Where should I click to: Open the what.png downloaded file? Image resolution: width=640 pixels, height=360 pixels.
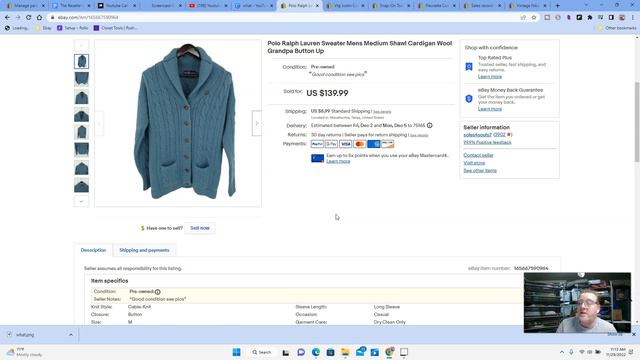pyautogui.click(x=25, y=335)
